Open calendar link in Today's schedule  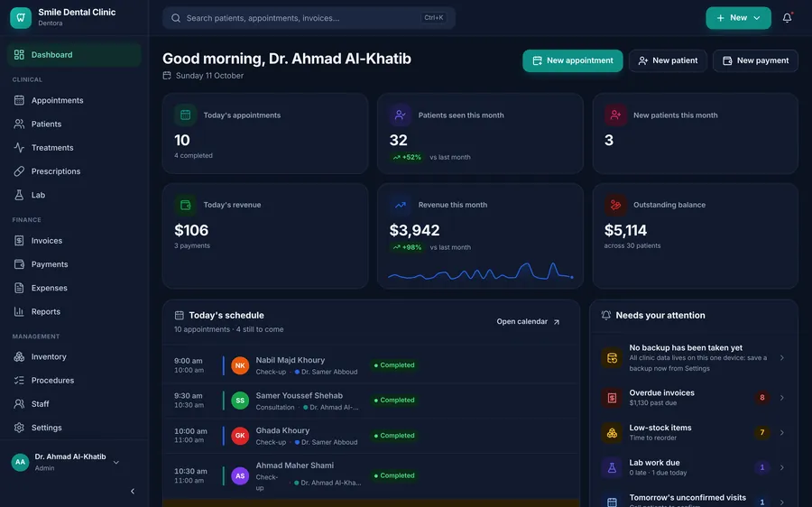528,321
